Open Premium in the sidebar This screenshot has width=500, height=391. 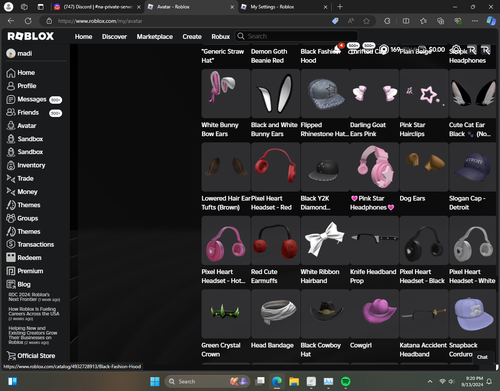[x=25, y=271]
